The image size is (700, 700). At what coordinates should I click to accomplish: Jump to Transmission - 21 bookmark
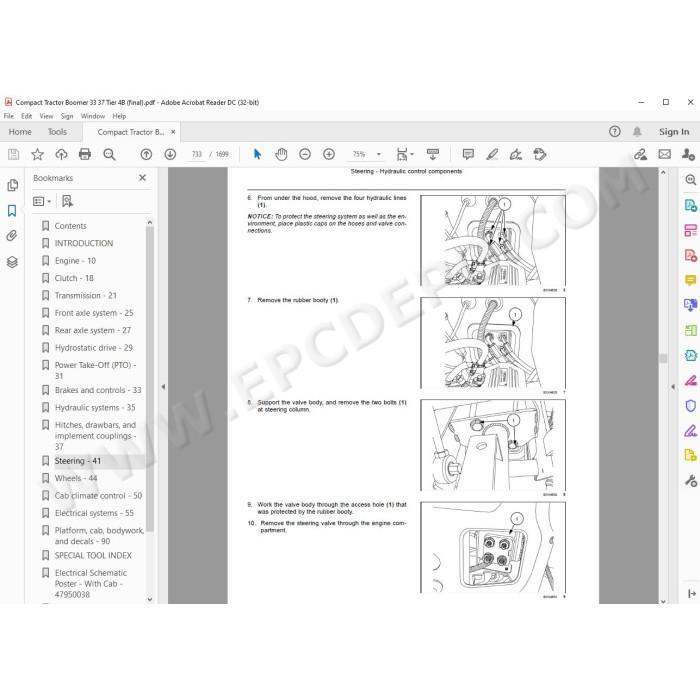click(86, 296)
